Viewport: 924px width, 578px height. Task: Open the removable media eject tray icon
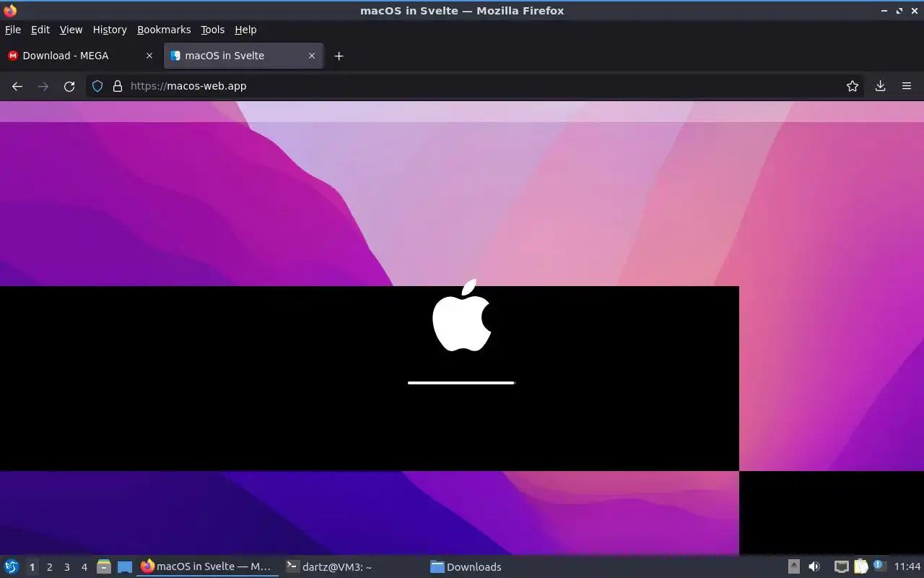pyautogui.click(x=794, y=566)
